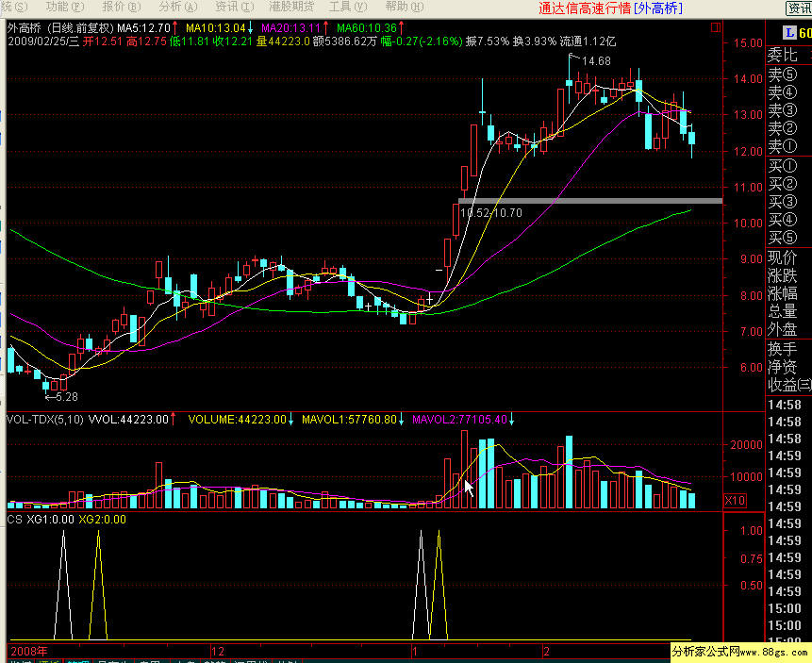This screenshot has width=812, height=663.
Task: Click the MAVOL2:77105.40 label
Action: click(x=459, y=419)
